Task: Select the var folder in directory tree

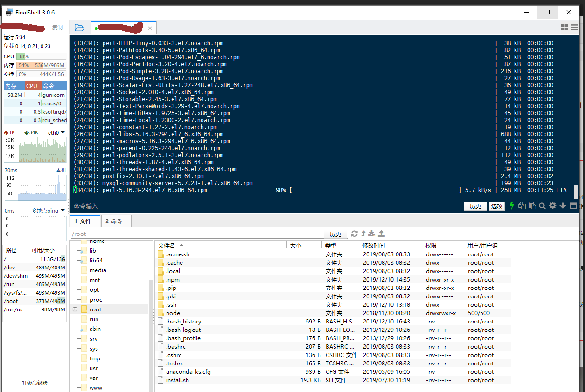Action: tap(94, 378)
